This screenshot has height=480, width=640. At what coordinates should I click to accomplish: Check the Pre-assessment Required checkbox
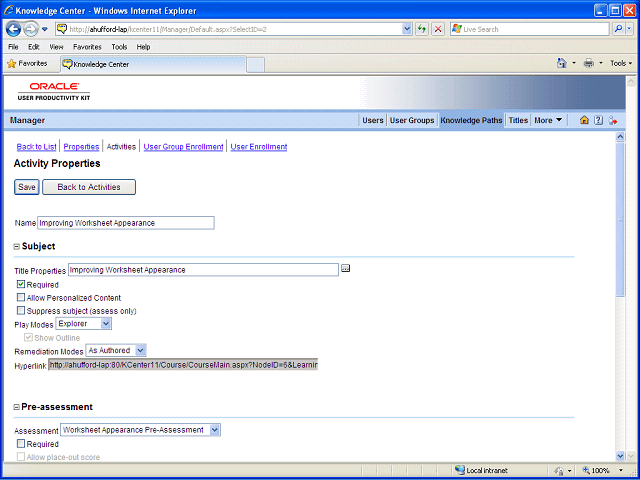pos(21,444)
